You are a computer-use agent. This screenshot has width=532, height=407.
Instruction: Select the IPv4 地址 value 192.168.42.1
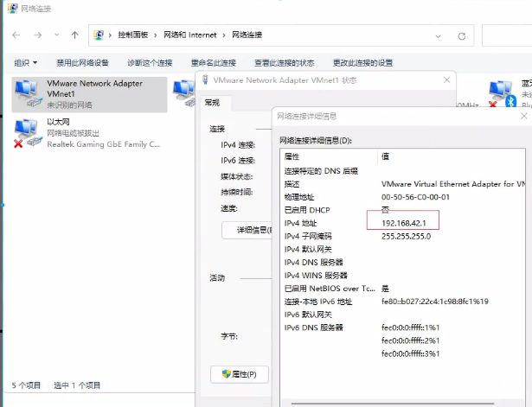click(403, 223)
